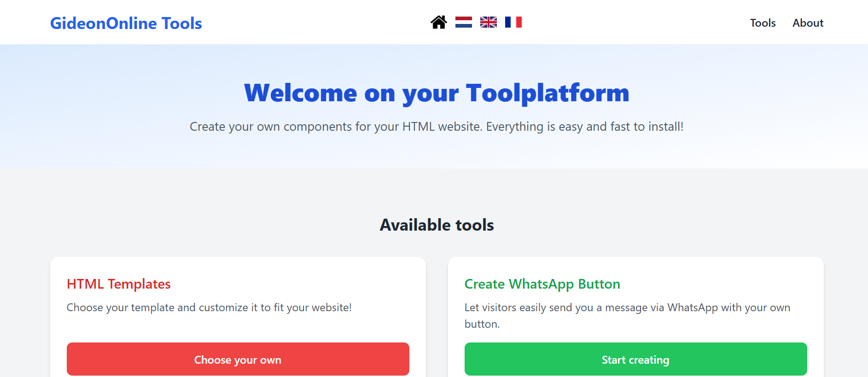
Task: Click the green Start creating button
Action: (636, 359)
